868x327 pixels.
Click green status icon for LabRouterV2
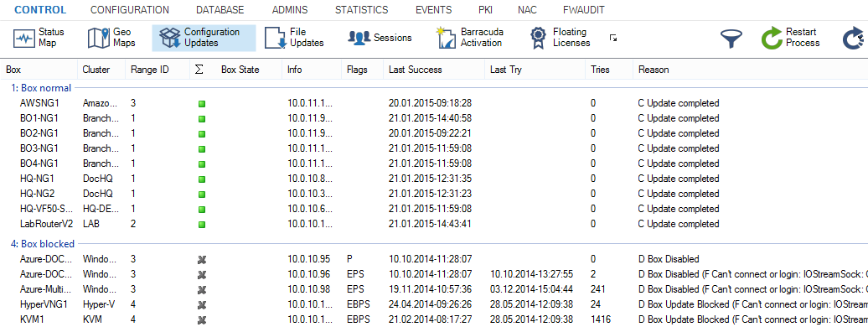tap(202, 225)
